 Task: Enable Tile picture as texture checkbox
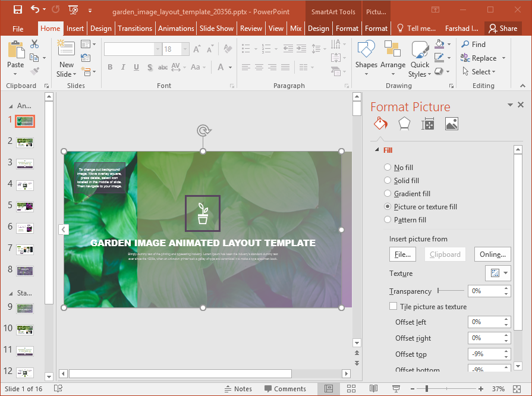pyautogui.click(x=393, y=306)
